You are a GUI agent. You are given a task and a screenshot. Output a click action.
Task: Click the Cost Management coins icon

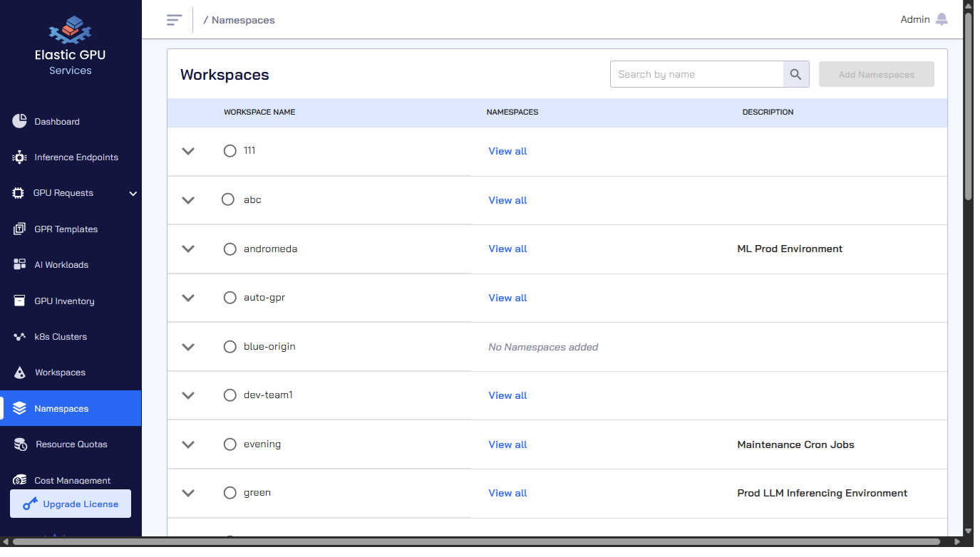pyautogui.click(x=20, y=480)
